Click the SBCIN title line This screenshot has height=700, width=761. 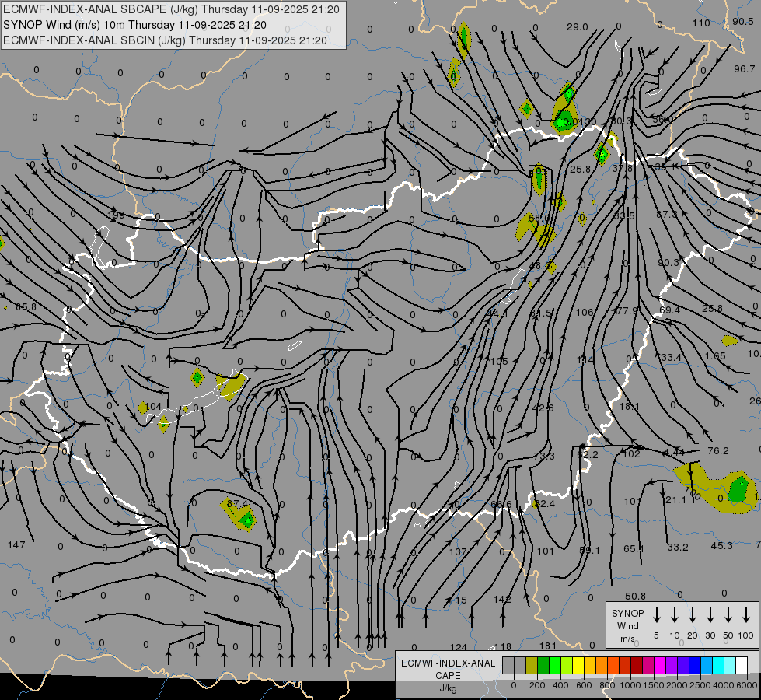coord(165,40)
